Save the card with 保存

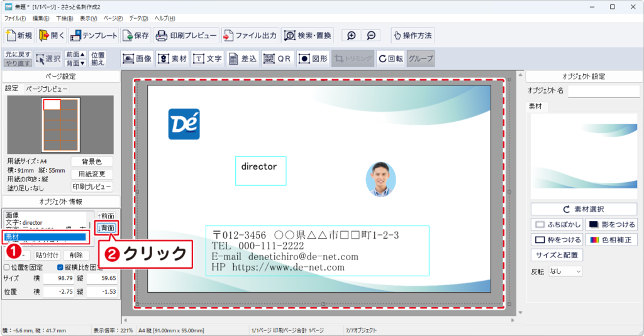coord(136,36)
